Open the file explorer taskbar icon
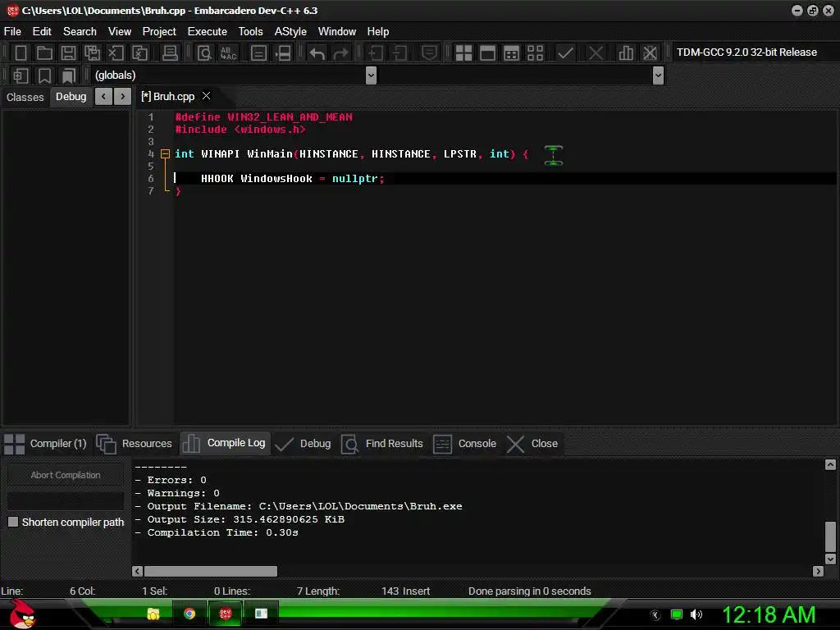Viewport: 840px width, 630px height. pyautogui.click(x=153, y=614)
